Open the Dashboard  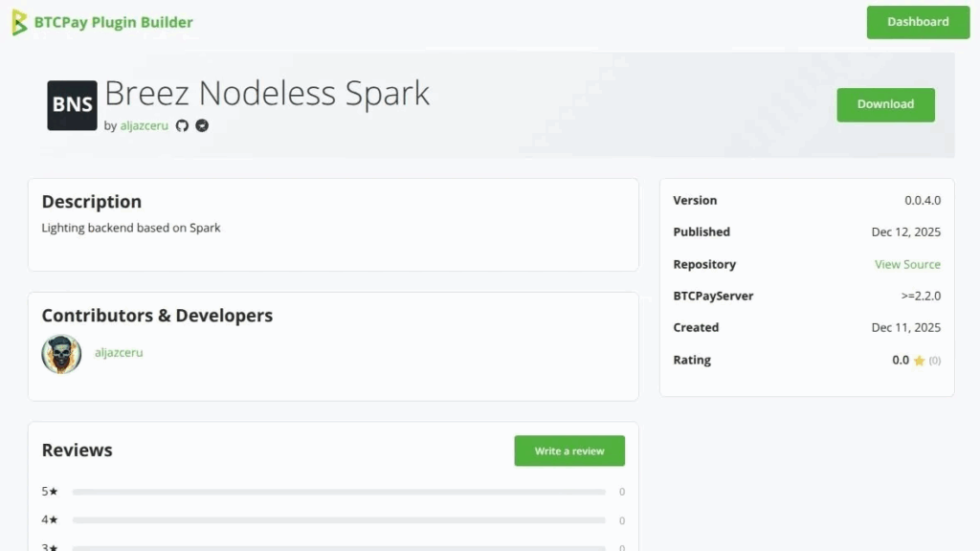pyautogui.click(x=917, y=21)
